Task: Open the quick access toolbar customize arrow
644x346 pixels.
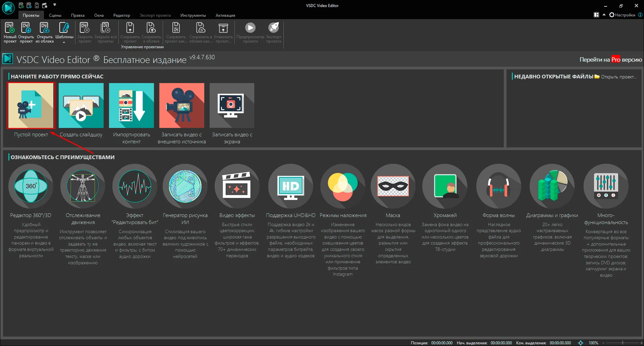Action: [x=55, y=5]
